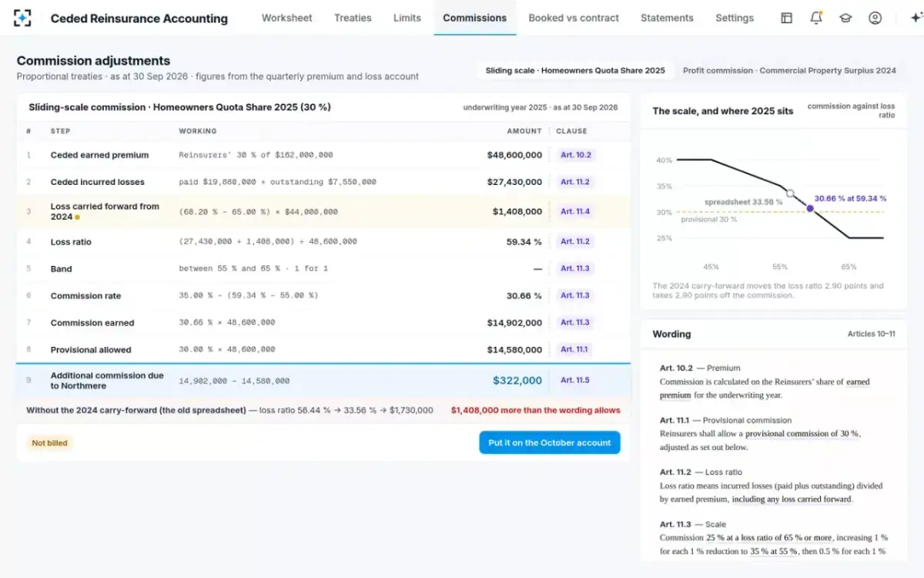Click the Not billed status badge
The image size is (924, 578).
click(49, 443)
